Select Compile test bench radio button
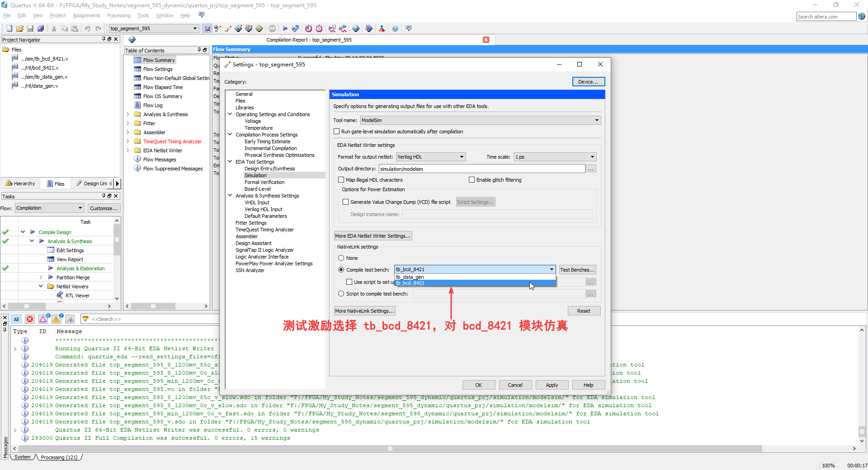This screenshot has height=470, width=868. [341, 270]
